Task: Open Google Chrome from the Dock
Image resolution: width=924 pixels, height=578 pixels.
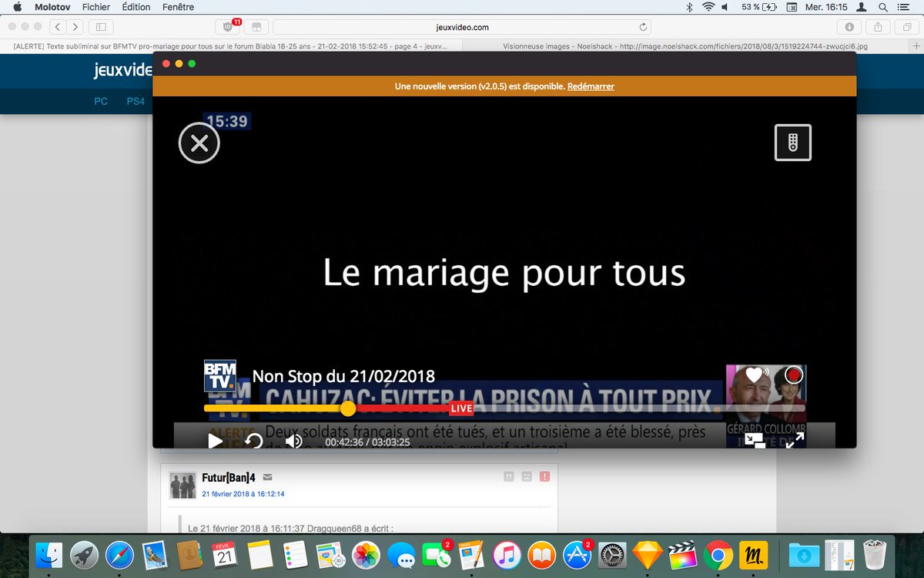Action: [717, 555]
